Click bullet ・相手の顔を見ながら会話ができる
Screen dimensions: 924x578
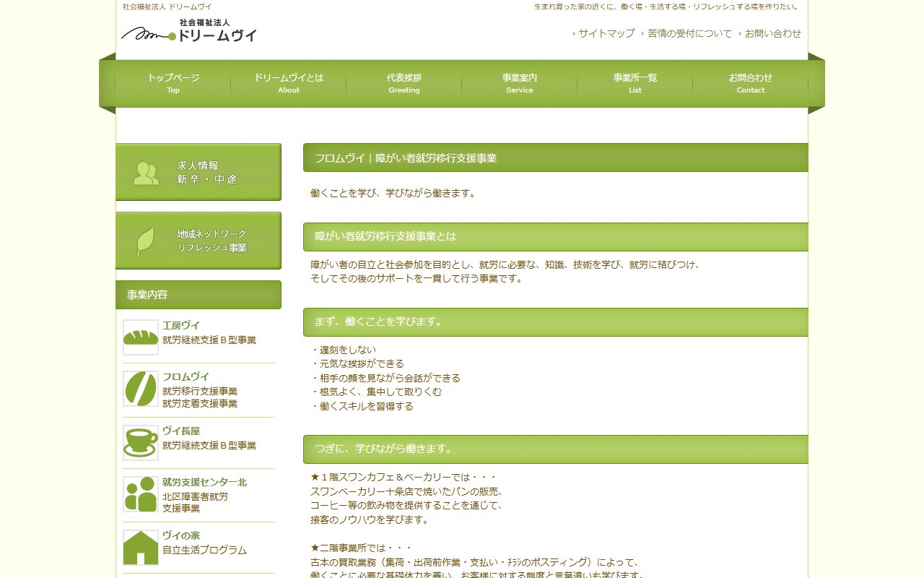coord(385,378)
